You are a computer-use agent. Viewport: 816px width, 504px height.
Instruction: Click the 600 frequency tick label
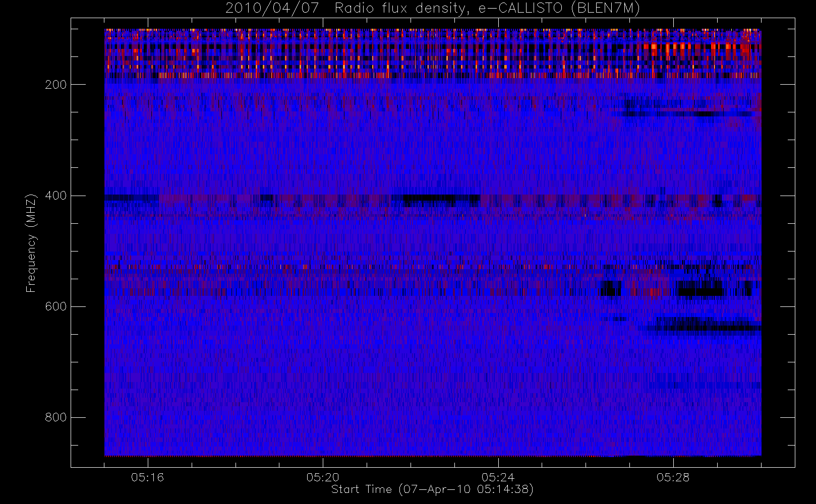coord(56,306)
